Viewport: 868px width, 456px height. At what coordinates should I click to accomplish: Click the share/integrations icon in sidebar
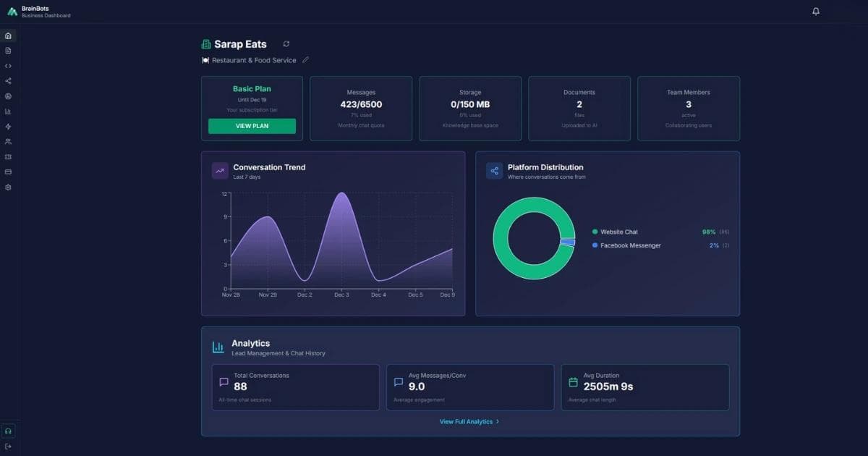pos(7,81)
